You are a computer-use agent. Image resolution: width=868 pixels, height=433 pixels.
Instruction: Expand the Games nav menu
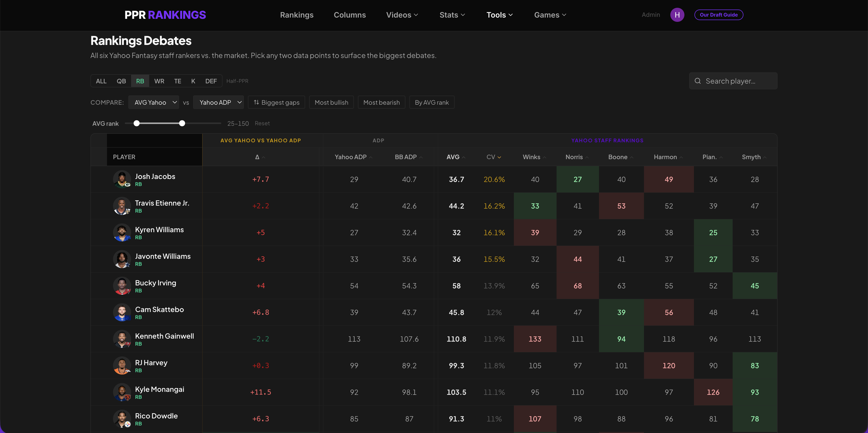550,15
